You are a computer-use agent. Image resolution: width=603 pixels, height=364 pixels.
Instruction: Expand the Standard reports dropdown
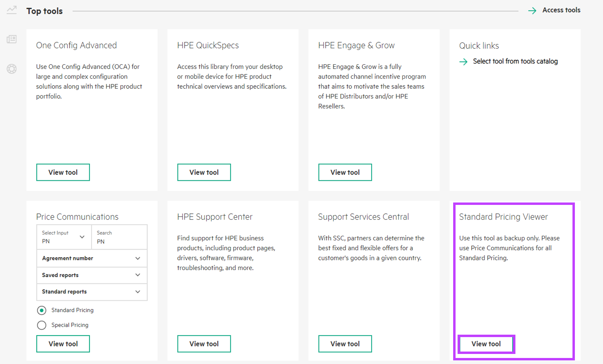pyautogui.click(x=92, y=292)
